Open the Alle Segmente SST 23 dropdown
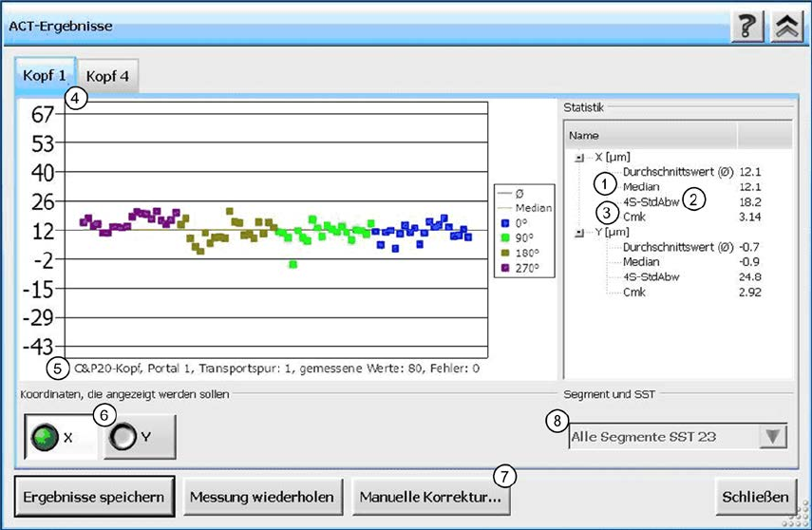The height and width of the screenshot is (530, 812). tap(678, 437)
